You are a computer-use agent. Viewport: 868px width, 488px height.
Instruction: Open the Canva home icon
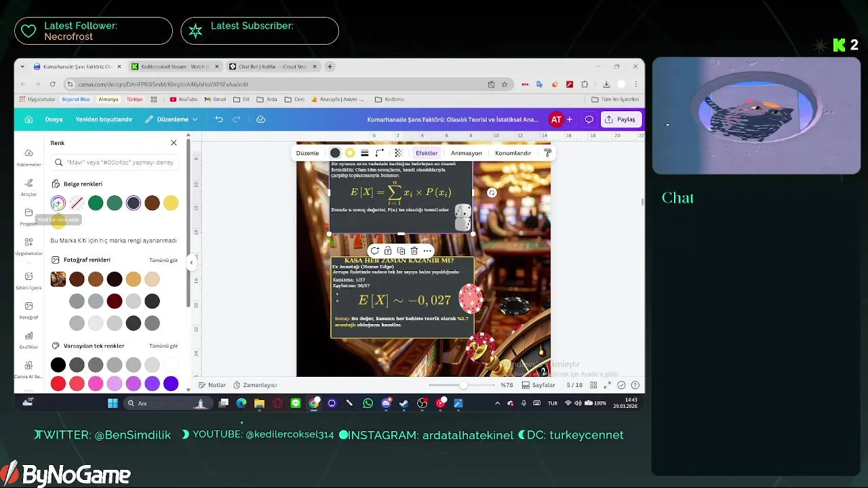coord(28,119)
